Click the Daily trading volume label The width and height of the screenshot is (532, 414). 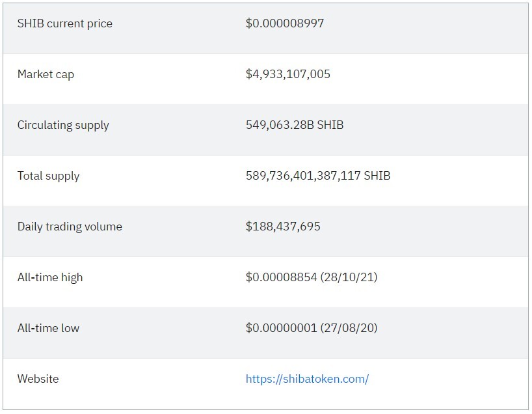70,227
